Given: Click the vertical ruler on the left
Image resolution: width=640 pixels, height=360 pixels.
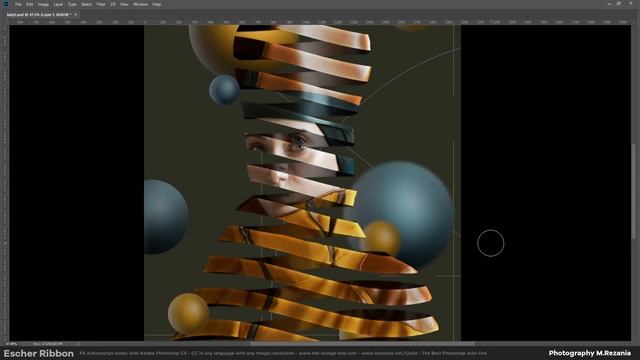Looking at the screenshot, I should [6, 182].
